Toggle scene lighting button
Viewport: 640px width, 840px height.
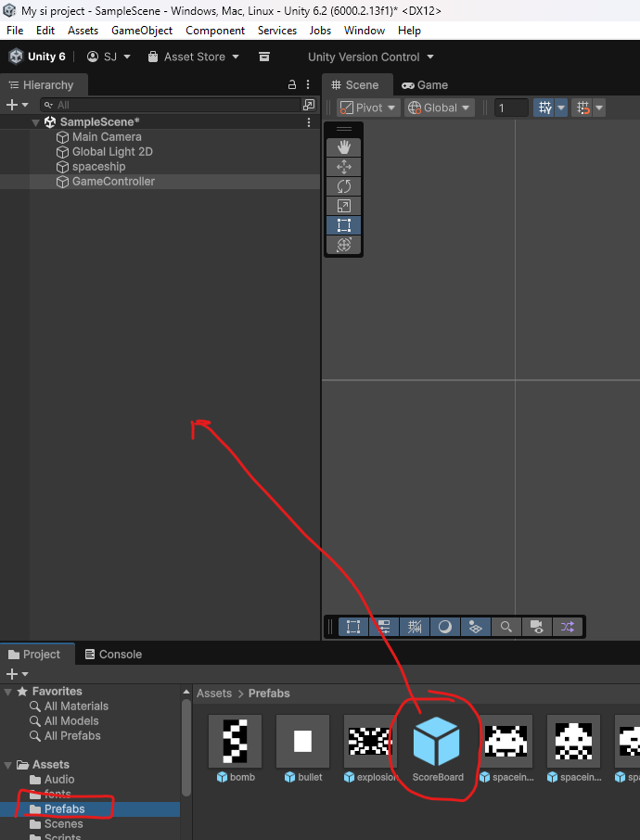(444, 627)
